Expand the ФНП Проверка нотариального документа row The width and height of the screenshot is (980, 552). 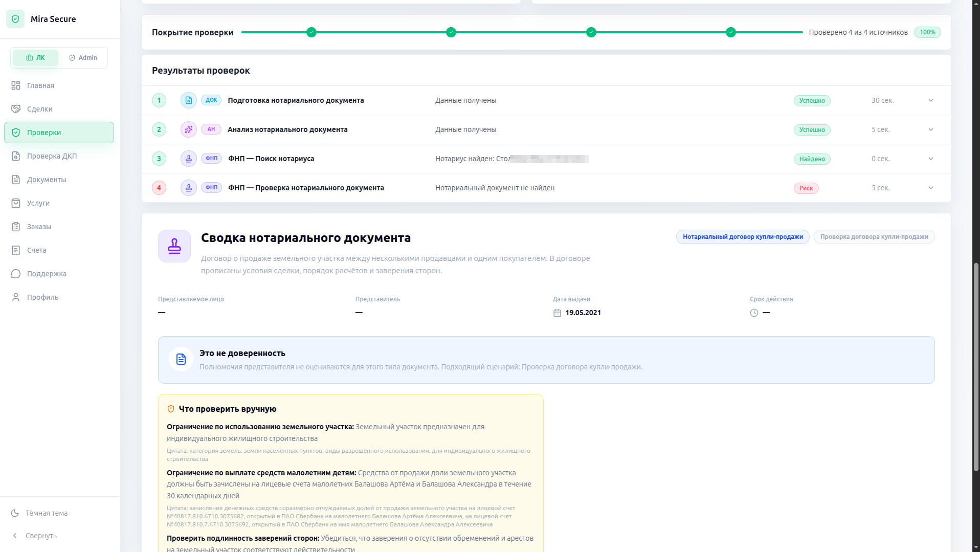coord(931,188)
